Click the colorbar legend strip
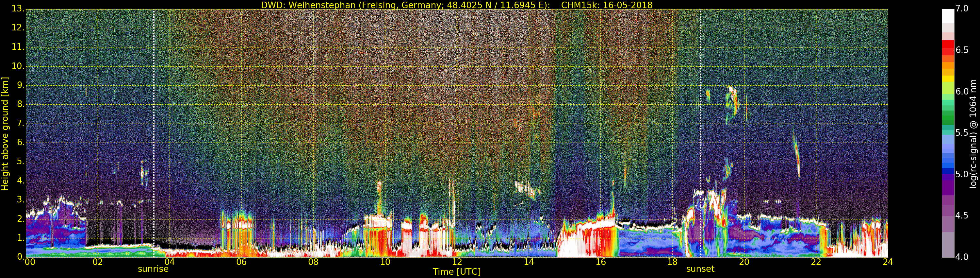 coord(948,133)
